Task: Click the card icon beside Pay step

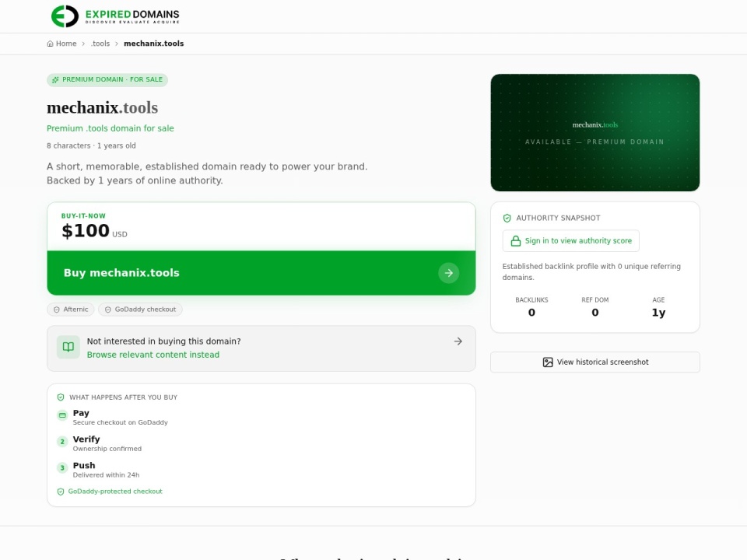Action: [62, 415]
